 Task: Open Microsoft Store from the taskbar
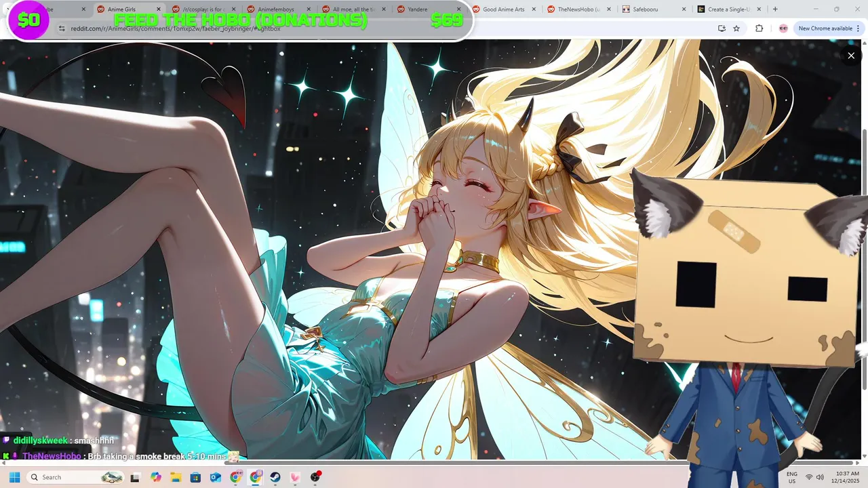tap(196, 477)
